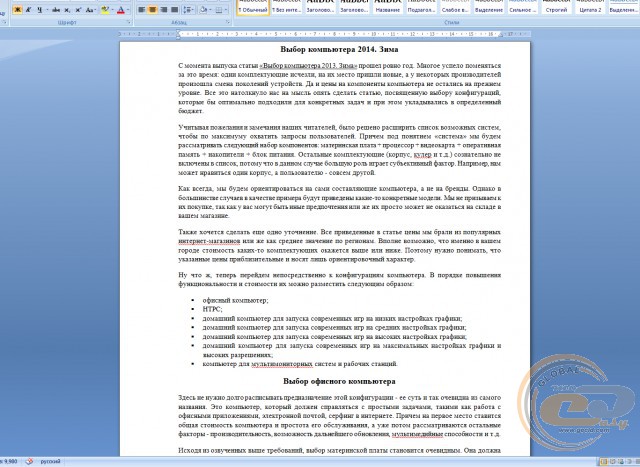640x467 pixels.
Task: Click the superscript icon
Action: (x=79, y=9)
